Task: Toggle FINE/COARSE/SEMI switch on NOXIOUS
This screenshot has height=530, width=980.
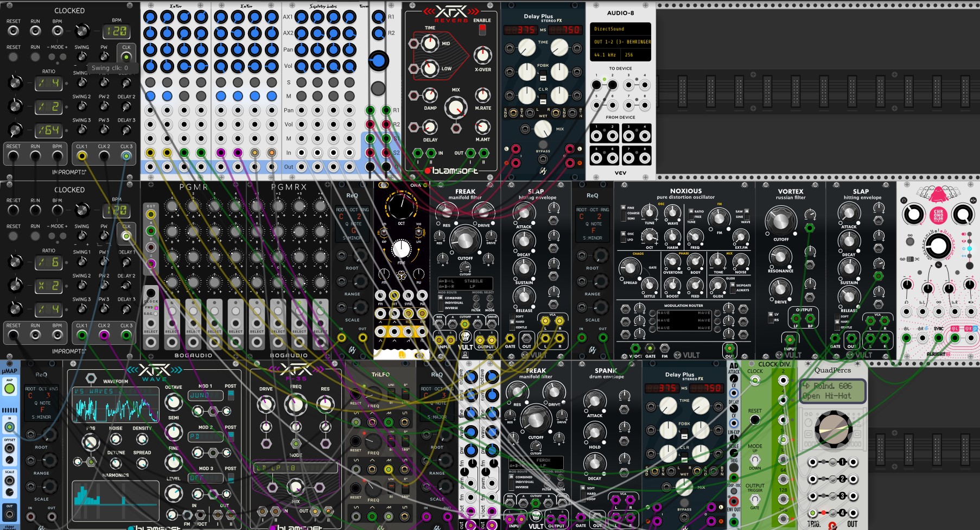Action: pos(623,213)
